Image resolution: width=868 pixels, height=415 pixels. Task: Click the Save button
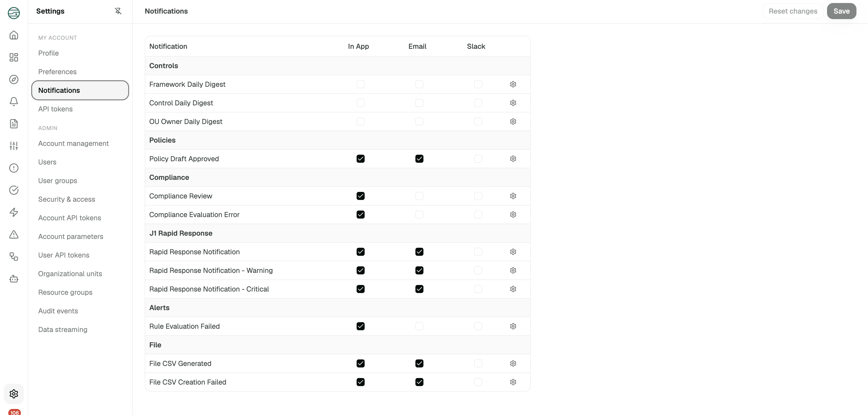[841, 11]
